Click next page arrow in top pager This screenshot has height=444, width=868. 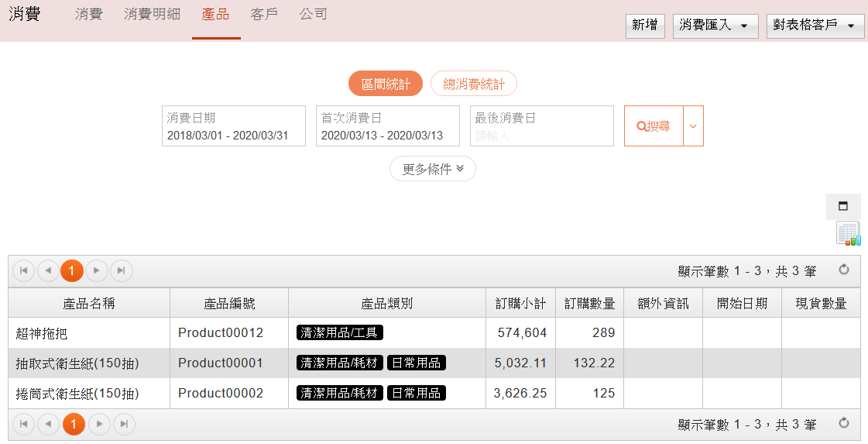tap(97, 270)
